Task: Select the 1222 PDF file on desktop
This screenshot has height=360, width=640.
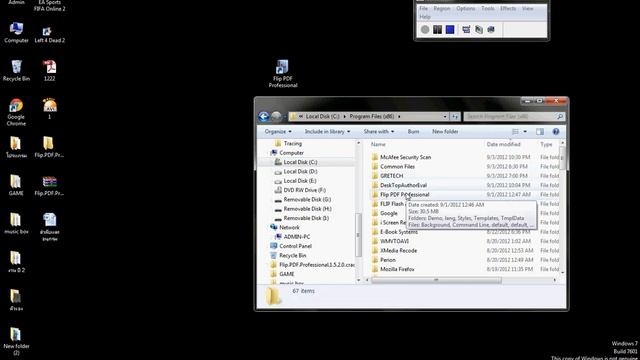Action: (x=49, y=71)
